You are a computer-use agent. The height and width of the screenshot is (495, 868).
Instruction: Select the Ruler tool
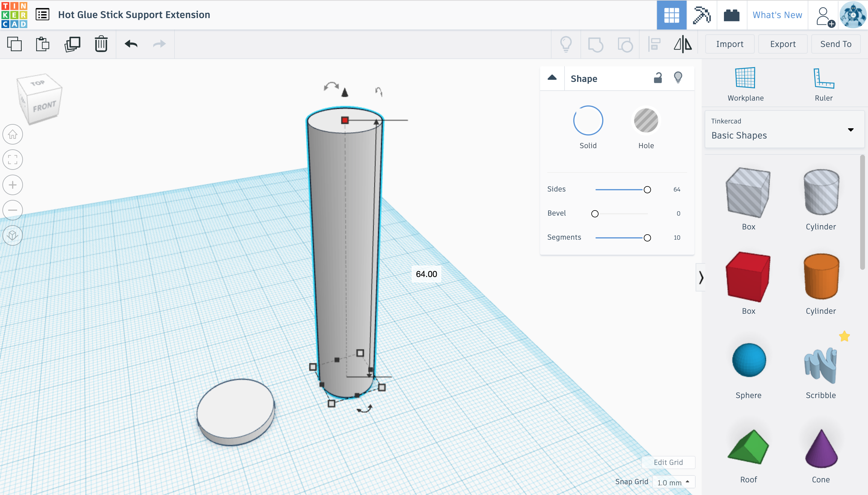(823, 84)
